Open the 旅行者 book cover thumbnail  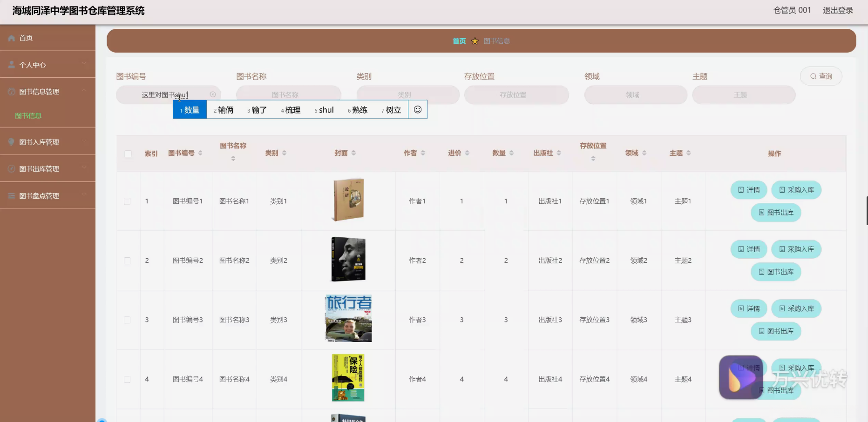click(348, 319)
